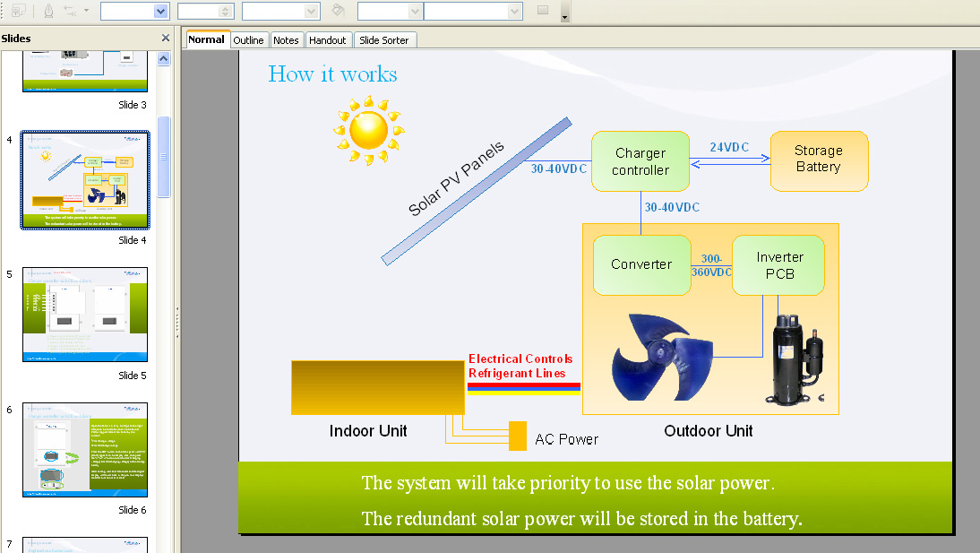
Task: Close the Slides panel with the X
Action: [165, 39]
